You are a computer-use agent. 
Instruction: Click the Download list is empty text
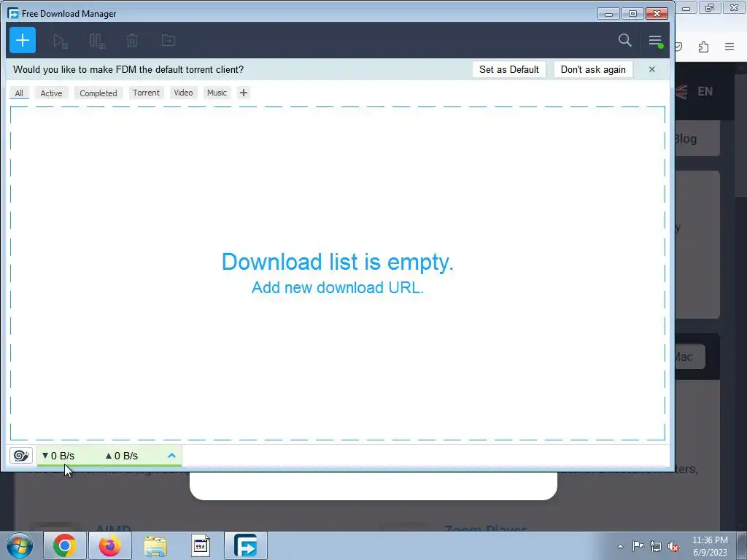pos(337,262)
